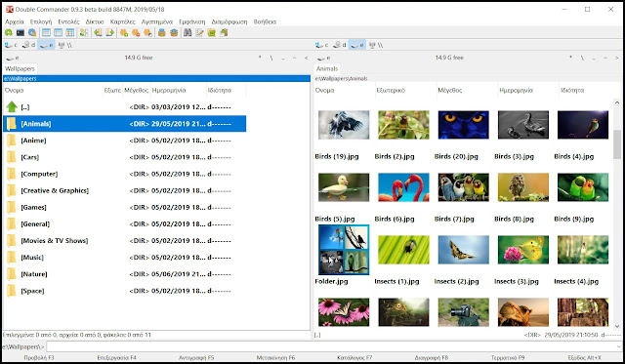Open the Εμφάνιση menu

coord(192,21)
